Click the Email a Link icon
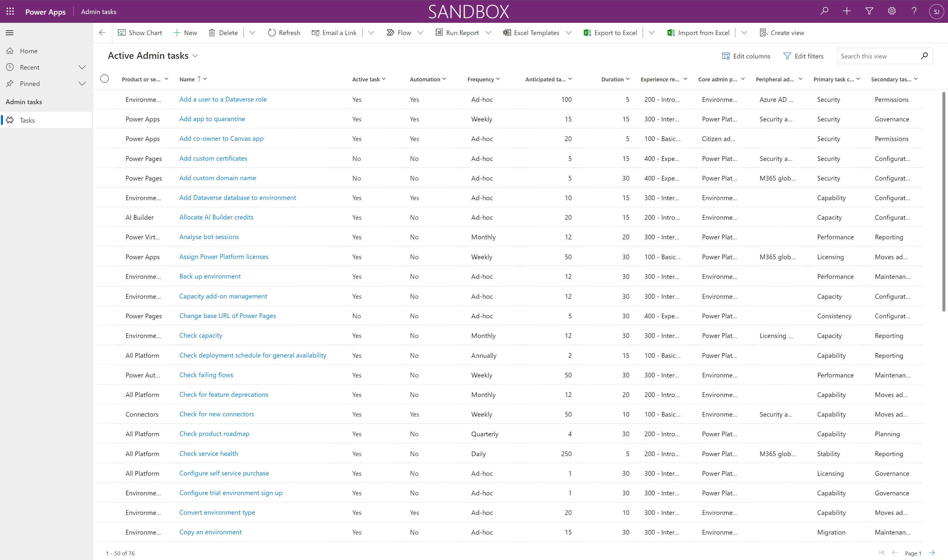Viewport: 948px width, 560px height. click(314, 33)
